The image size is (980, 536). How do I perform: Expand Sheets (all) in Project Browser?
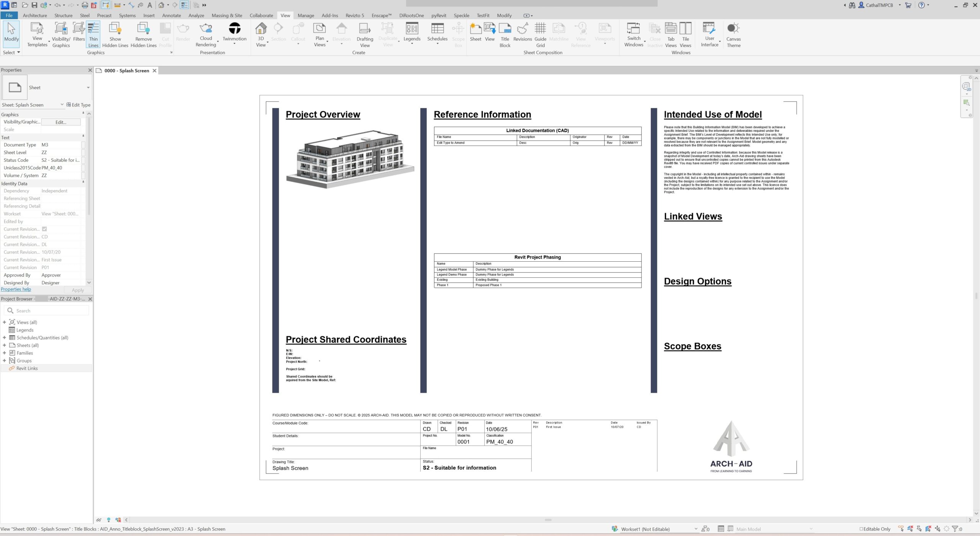pos(4,345)
